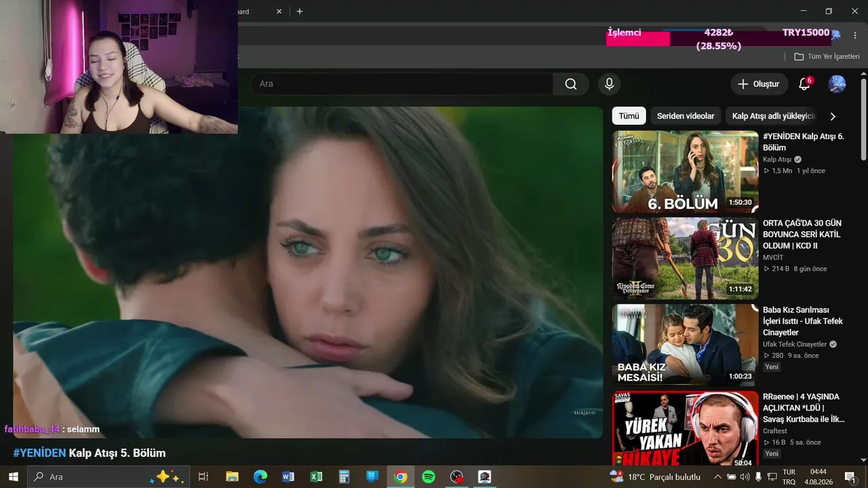Open the 6. Bölüm video thumbnail
Image resolution: width=868 pixels, height=488 pixels.
685,171
